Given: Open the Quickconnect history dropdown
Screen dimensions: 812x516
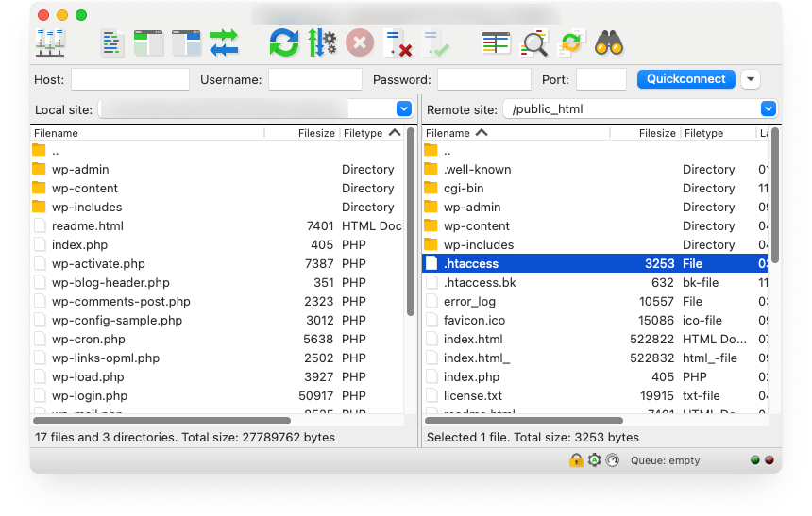Looking at the screenshot, I should tap(751, 79).
